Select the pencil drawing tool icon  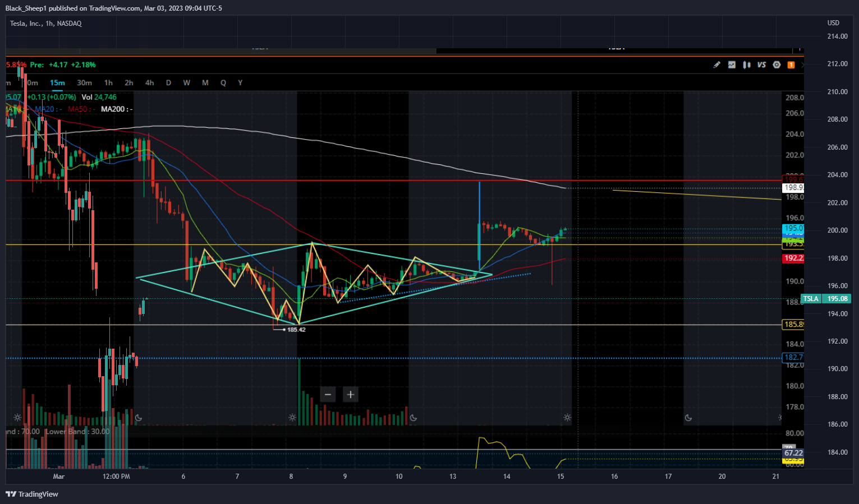[x=716, y=65]
